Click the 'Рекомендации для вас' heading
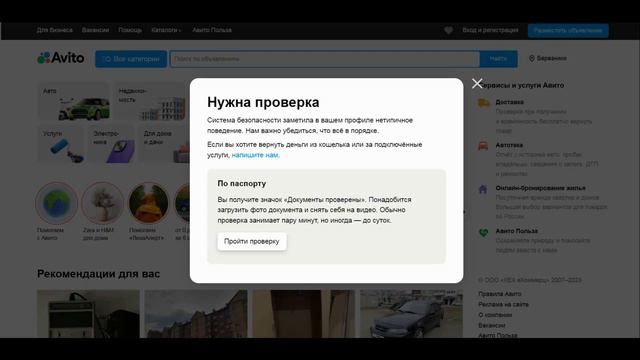Viewport: 640px width, 360px height. 98,274
